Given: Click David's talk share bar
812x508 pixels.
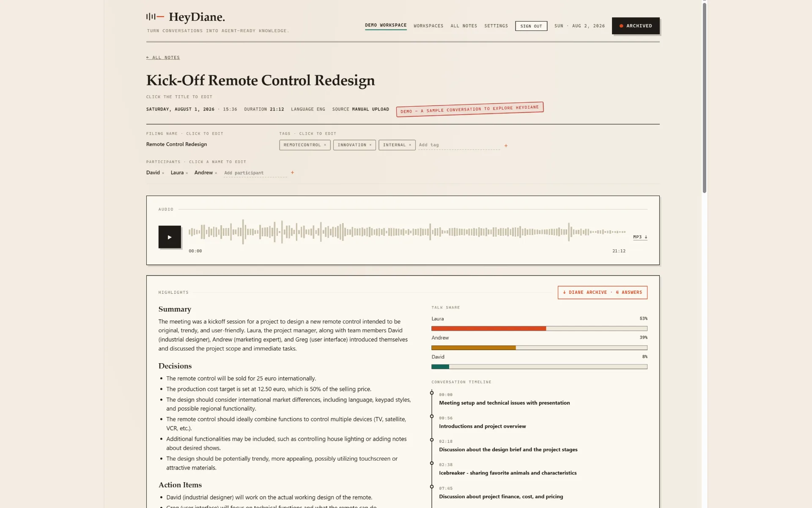Looking at the screenshot, I should 539,367.
